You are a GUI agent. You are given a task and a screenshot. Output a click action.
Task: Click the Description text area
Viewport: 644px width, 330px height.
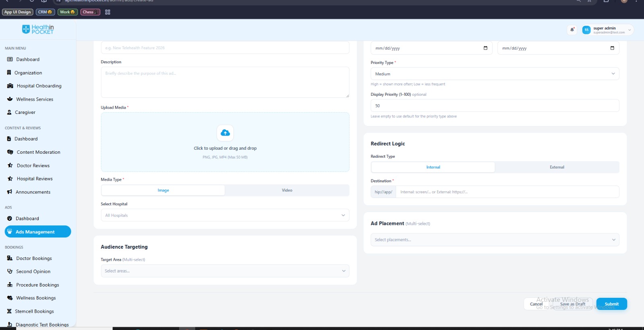click(225, 82)
